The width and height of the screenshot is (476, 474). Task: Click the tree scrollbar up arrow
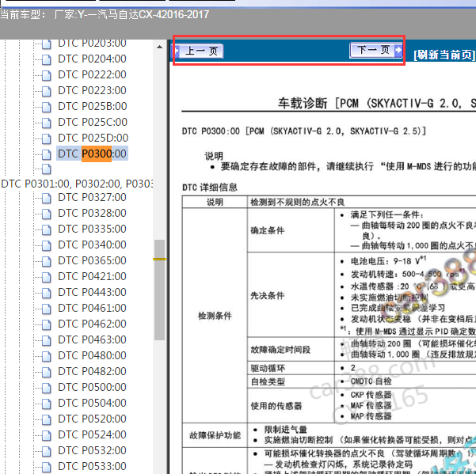pyautogui.click(x=159, y=47)
